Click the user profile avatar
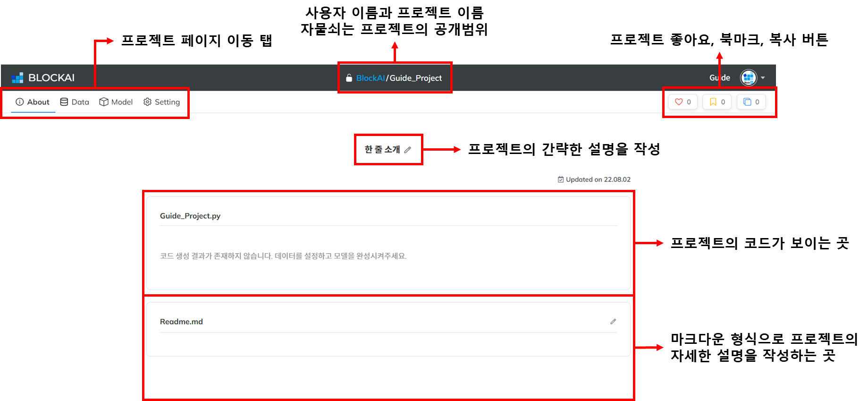Image resolution: width=868 pixels, height=401 pixels. coord(748,78)
